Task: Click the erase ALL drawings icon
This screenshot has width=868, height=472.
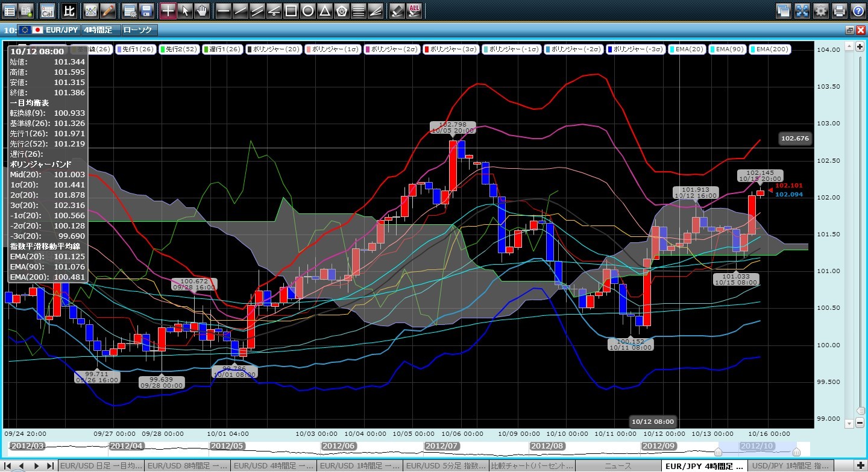Action: click(414, 10)
